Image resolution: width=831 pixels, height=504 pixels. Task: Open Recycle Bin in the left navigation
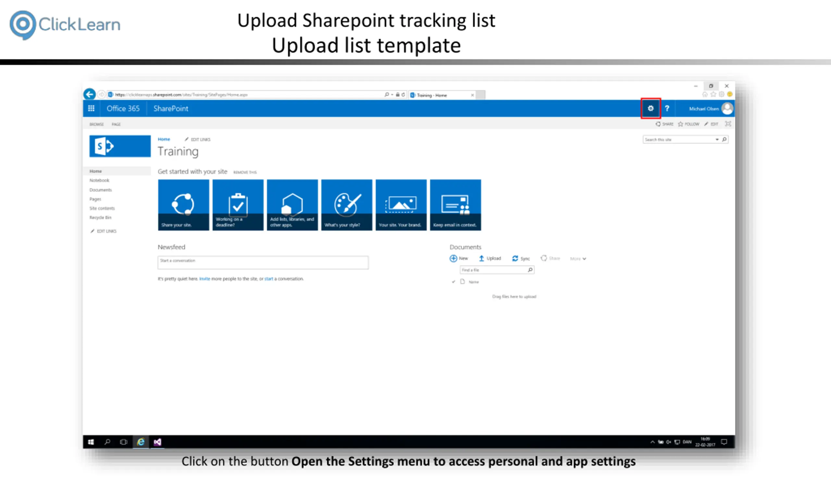pos(100,217)
